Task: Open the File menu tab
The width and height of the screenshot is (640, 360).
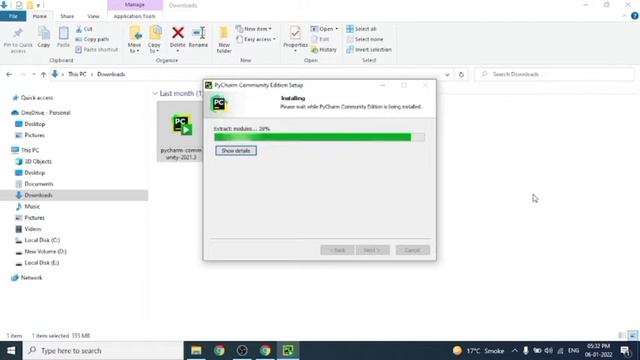Action: click(x=13, y=16)
